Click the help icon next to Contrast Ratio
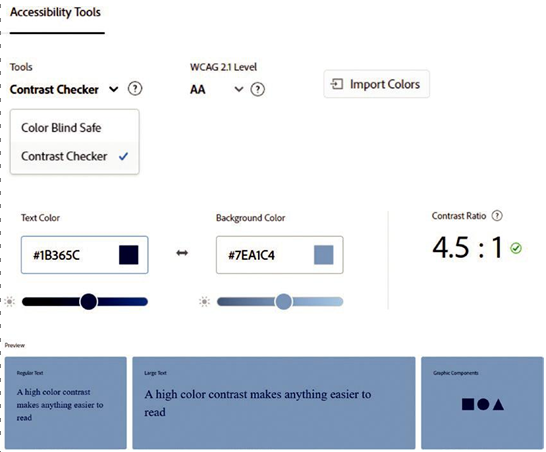 (497, 216)
